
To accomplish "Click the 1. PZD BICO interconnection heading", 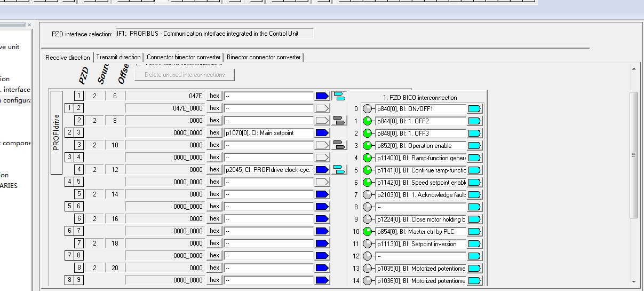I will coord(420,98).
